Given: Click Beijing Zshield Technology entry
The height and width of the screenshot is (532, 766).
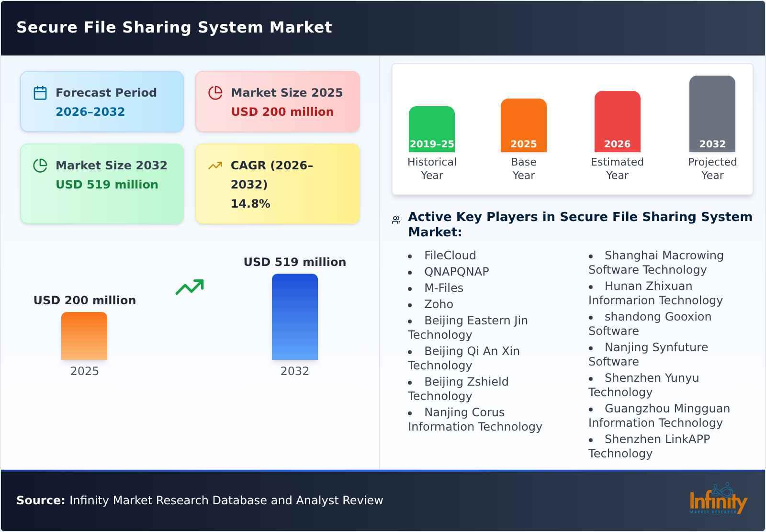Looking at the screenshot, I should tap(458, 389).
